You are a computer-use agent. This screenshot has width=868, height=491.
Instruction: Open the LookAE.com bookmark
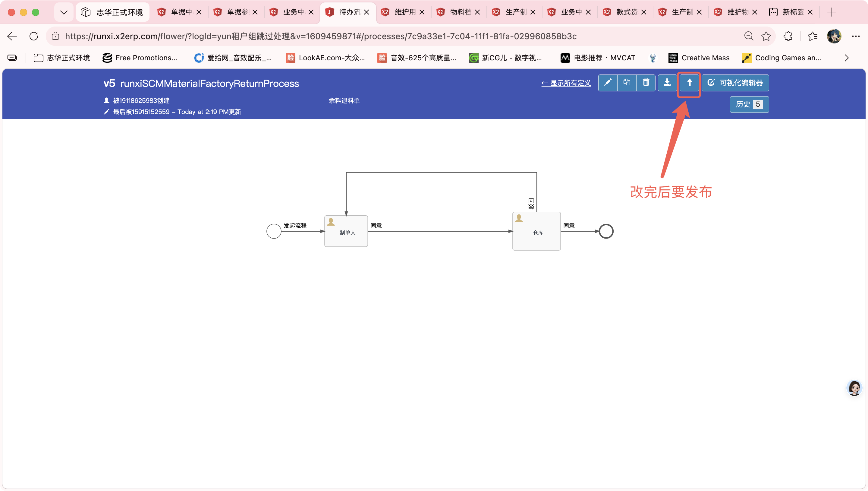(325, 58)
